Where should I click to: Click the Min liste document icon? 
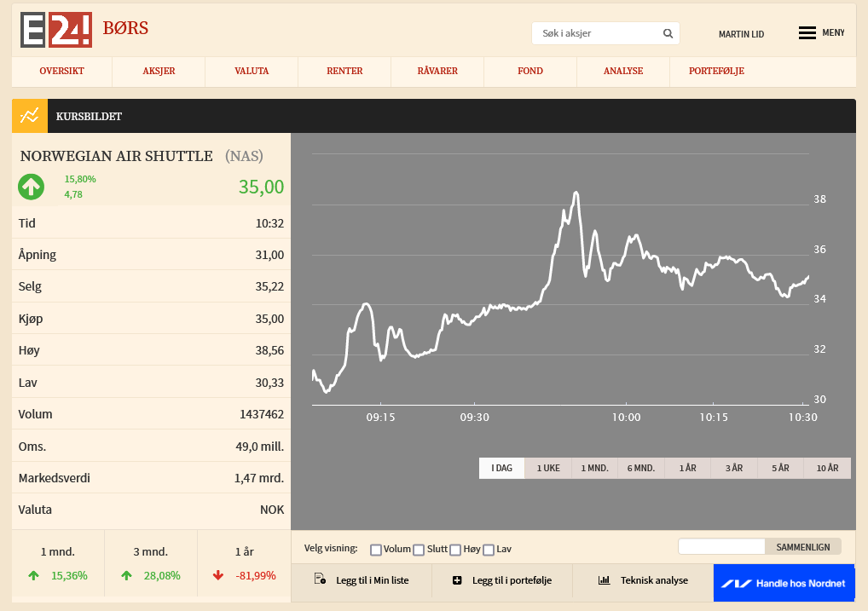click(x=320, y=579)
